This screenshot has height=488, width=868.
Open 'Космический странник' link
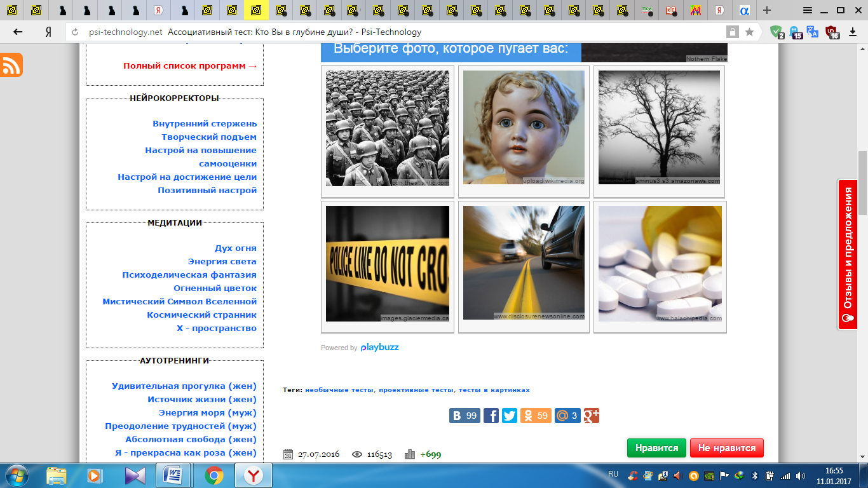[x=202, y=315]
